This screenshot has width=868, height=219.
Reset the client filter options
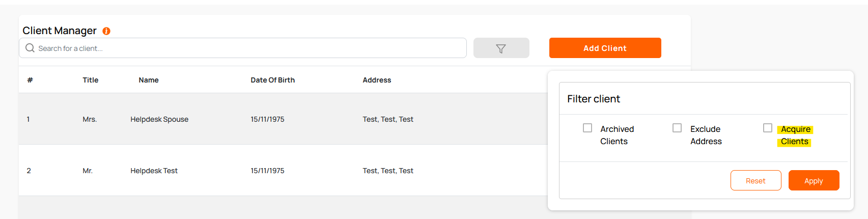(755, 181)
